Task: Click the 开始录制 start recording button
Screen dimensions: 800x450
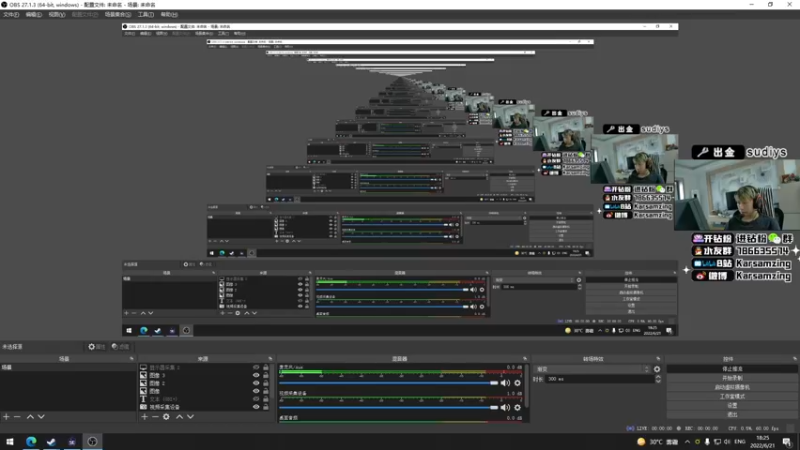Action: click(x=732, y=378)
